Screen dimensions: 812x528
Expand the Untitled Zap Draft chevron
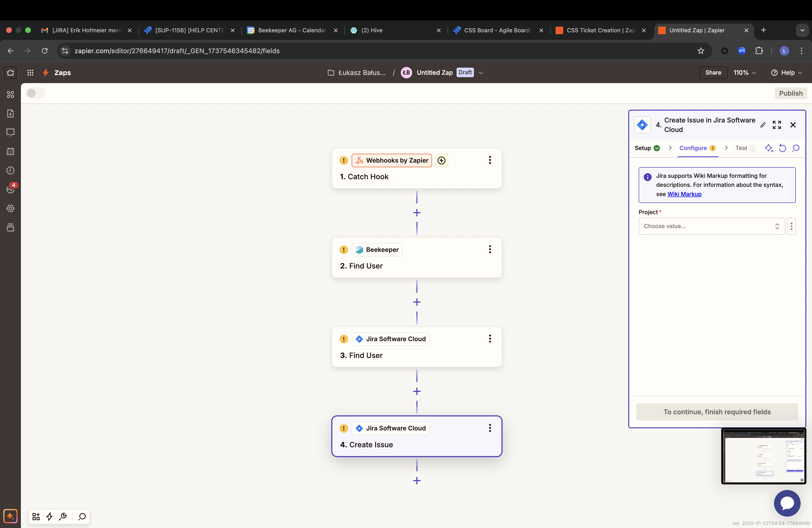click(x=481, y=73)
